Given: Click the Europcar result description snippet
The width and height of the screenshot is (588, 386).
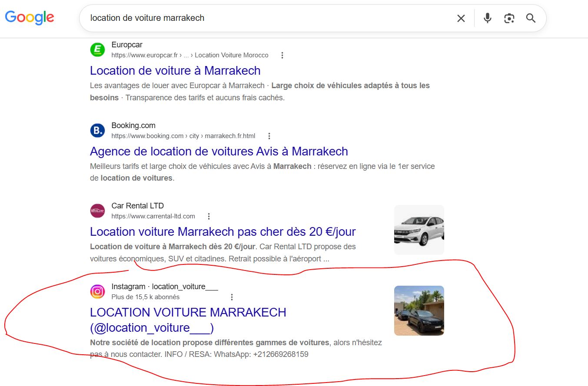Looking at the screenshot, I should 260,92.
